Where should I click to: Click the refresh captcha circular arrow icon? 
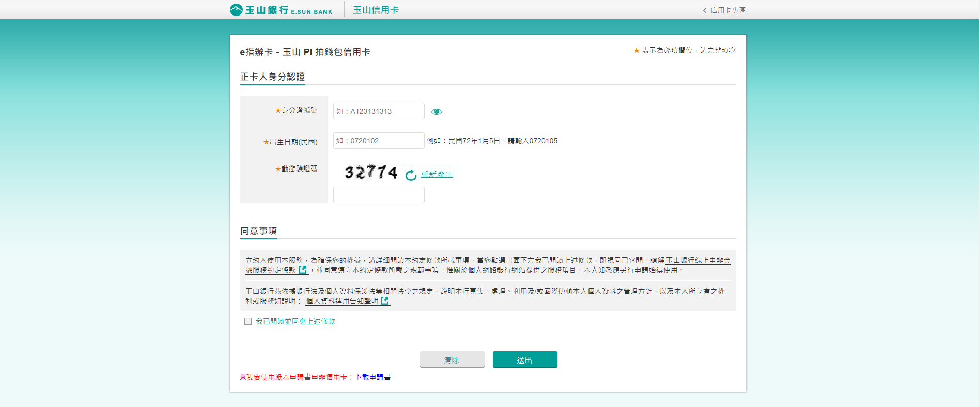[x=411, y=175]
